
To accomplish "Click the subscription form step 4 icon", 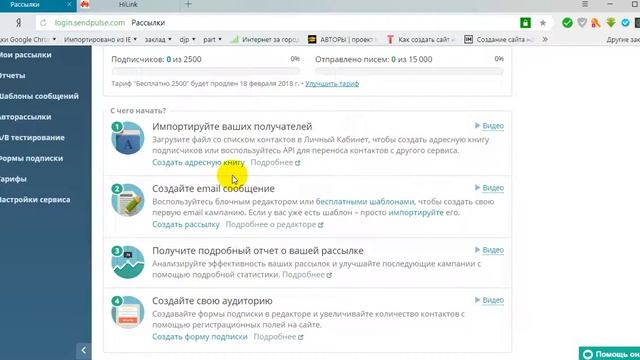I will pyautogui.click(x=128, y=312).
